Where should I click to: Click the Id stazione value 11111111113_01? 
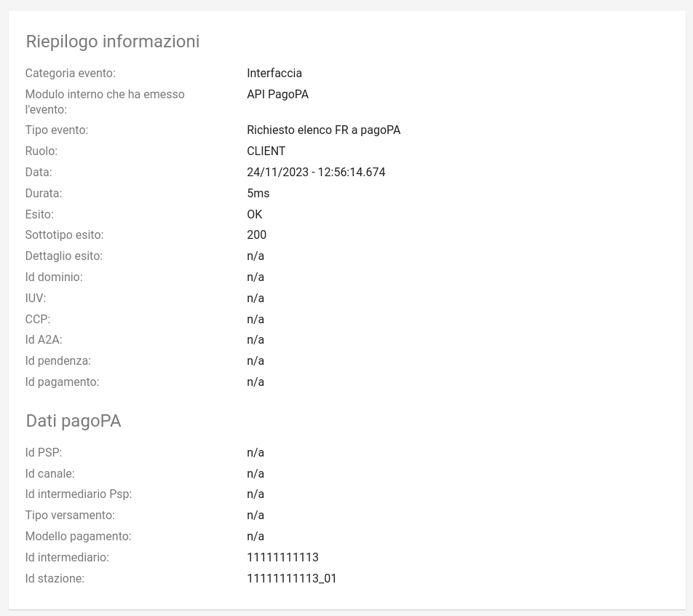click(292, 578)
